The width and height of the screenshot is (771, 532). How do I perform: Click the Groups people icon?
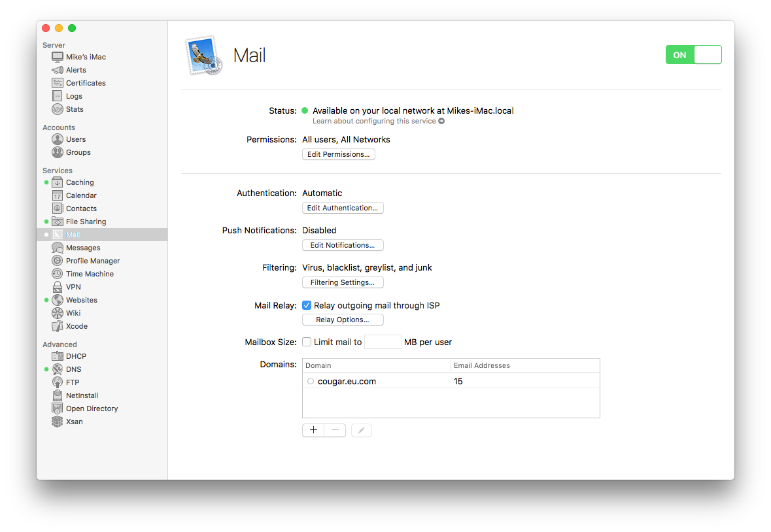[x=58, y=152]
